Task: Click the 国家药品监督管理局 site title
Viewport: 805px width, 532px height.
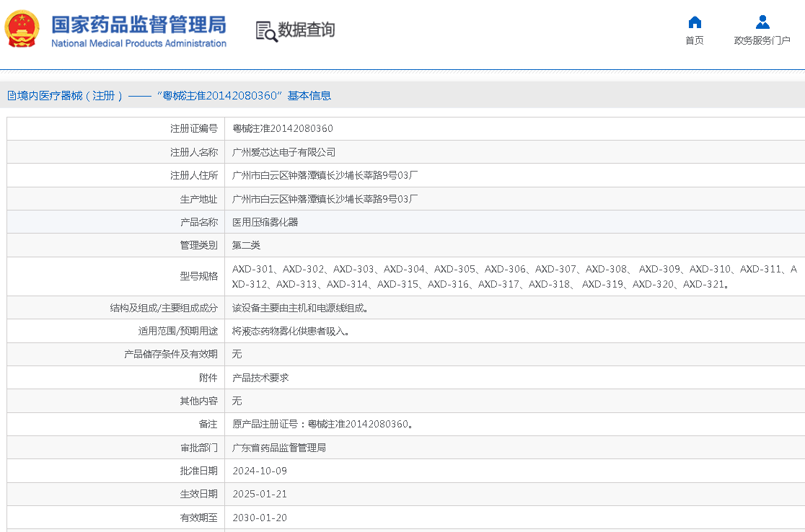Action: pos(138,25)
